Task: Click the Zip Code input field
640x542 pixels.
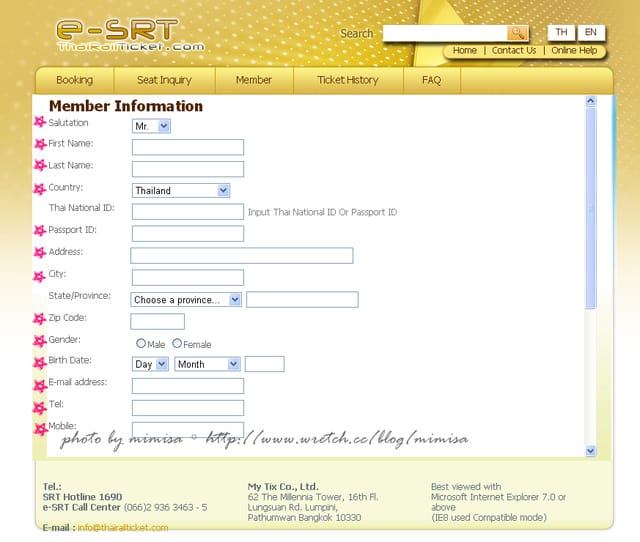Action: coord(158,321)
